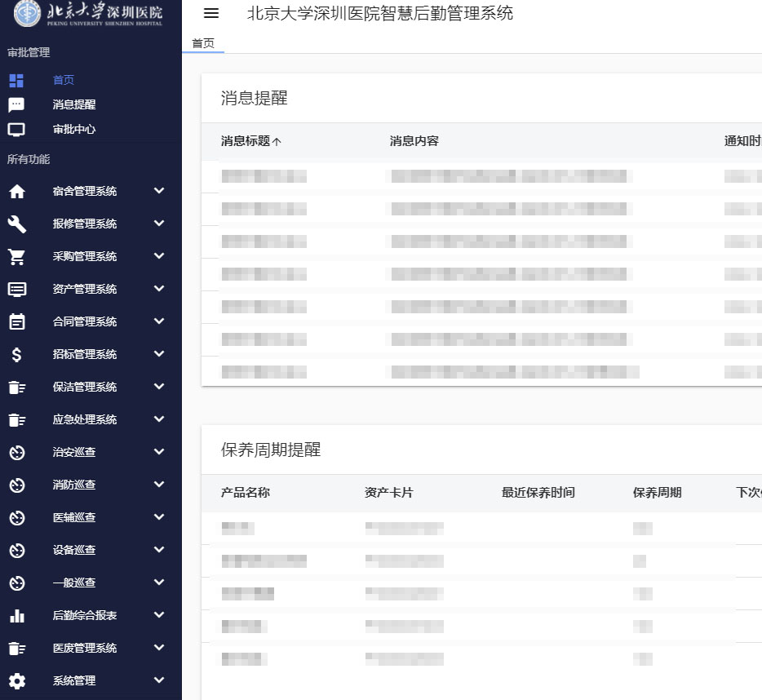This screenshot has height=700, width=762.
Task: Click the 宿舍管理系统 house icon
Action: [16, 191]
